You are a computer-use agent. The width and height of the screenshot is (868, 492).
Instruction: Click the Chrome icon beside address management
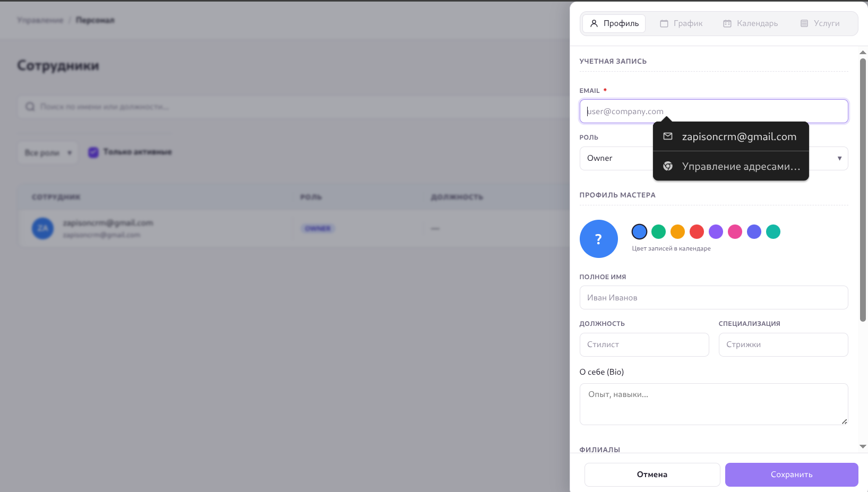(x=668, y=166)
